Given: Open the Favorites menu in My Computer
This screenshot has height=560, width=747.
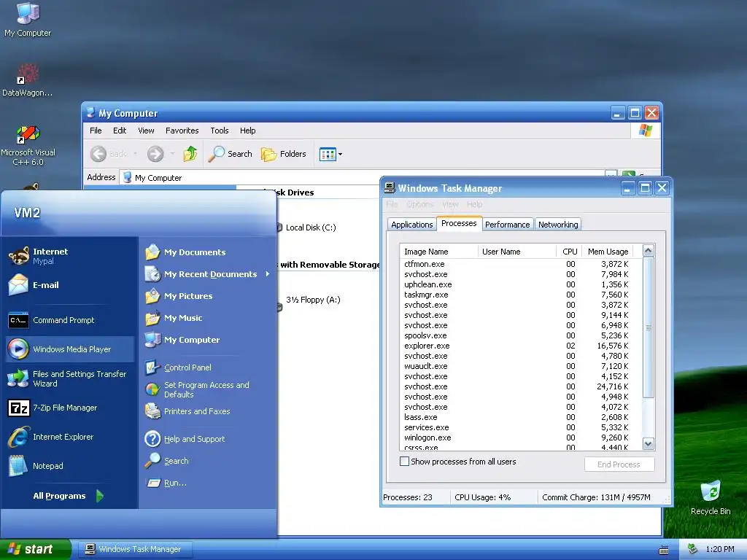Looking at the screenshot, I should [182, 131].
